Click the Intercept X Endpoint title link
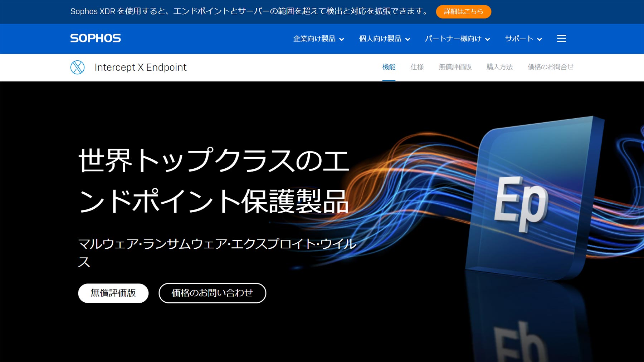Image resolution: width=644 pixels, height=362 pixels. point(141,67)
